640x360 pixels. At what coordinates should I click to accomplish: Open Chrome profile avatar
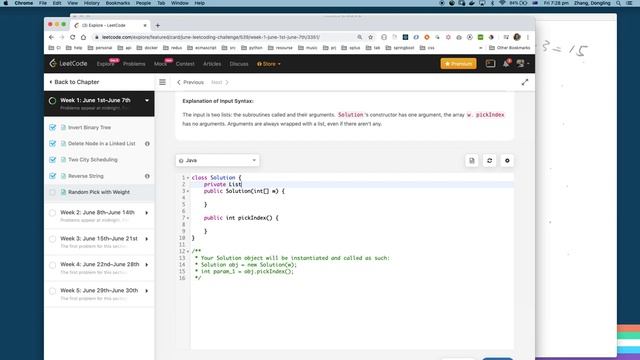click(517, 37)
